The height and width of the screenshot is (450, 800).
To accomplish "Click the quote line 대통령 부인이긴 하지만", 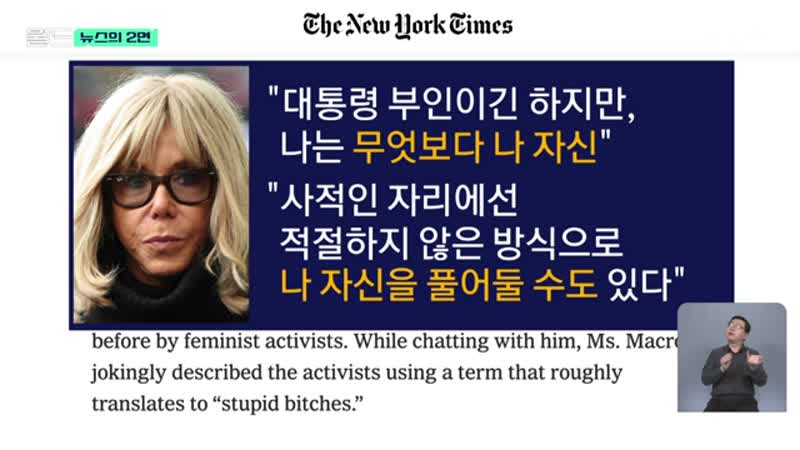I will tap(452, 104).
